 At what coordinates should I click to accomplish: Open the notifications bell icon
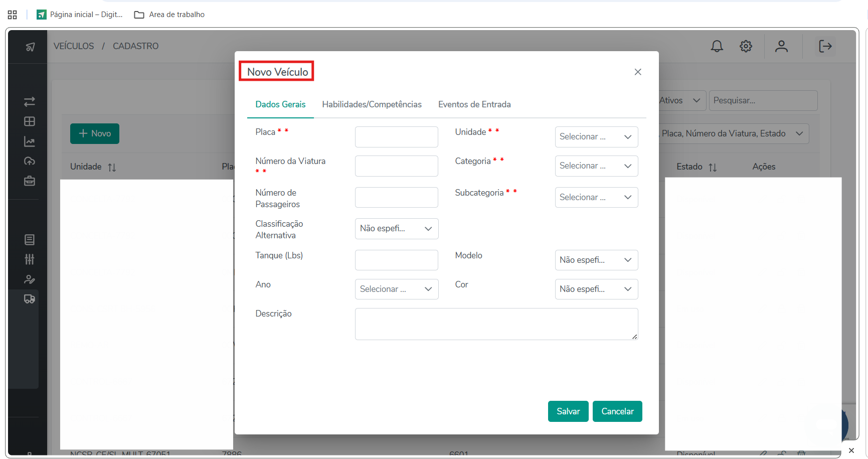pos(717,46)
